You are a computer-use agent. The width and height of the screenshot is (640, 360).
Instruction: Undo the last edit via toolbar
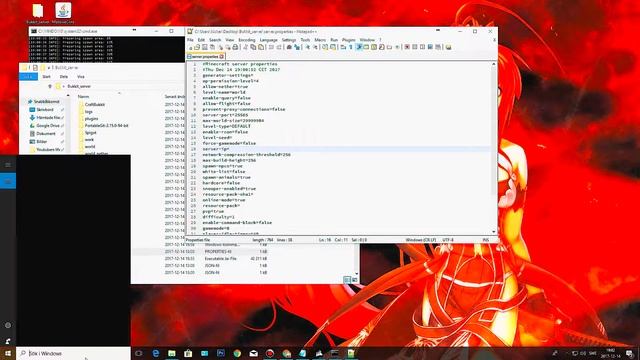270,47
